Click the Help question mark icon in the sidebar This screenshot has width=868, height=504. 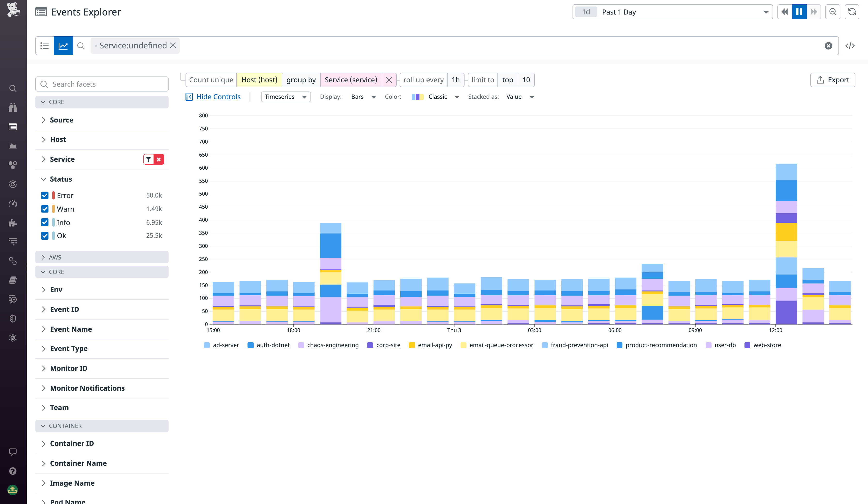[13, 471]
